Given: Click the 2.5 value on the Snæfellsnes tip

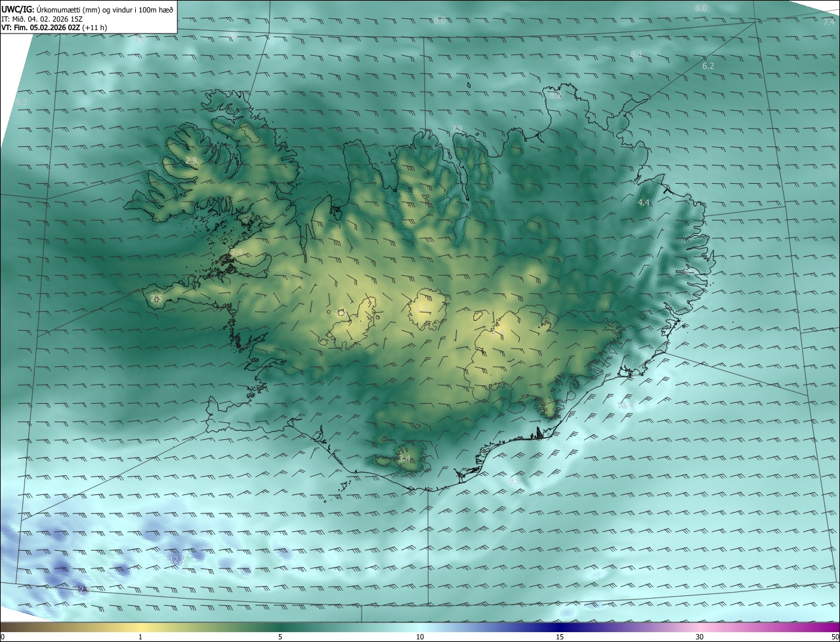Looking at the screenshot, I should [x=156, y=298].
